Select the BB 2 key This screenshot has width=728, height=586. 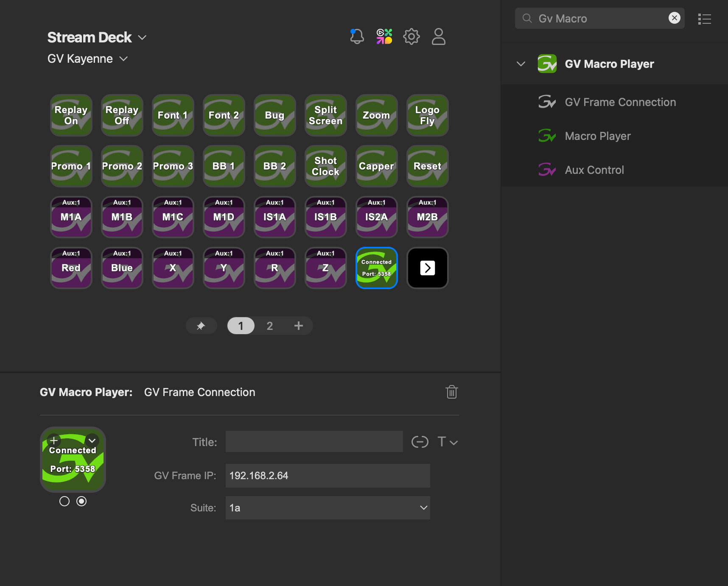(275, 166)
